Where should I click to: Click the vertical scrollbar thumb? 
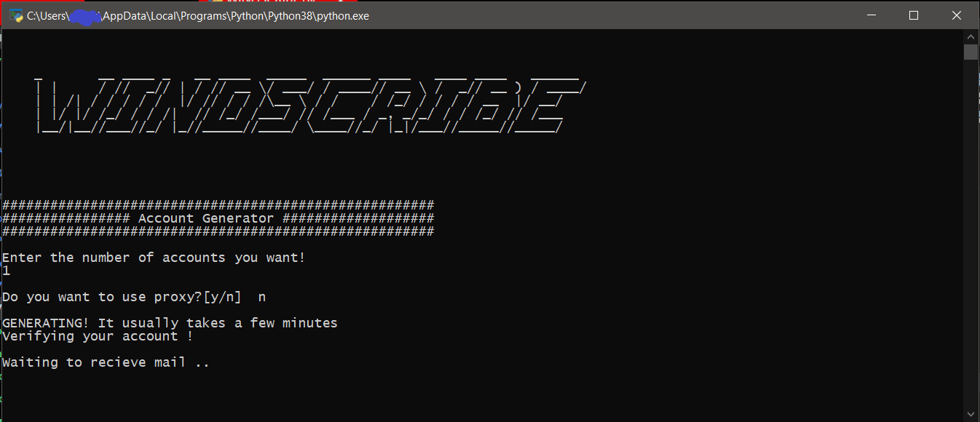click(971, 52)
